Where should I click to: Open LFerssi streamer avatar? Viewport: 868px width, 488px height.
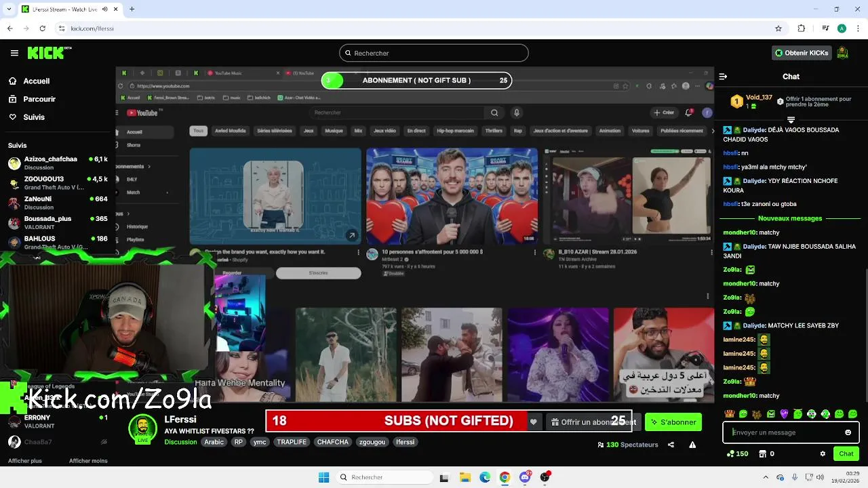[143, 428]
